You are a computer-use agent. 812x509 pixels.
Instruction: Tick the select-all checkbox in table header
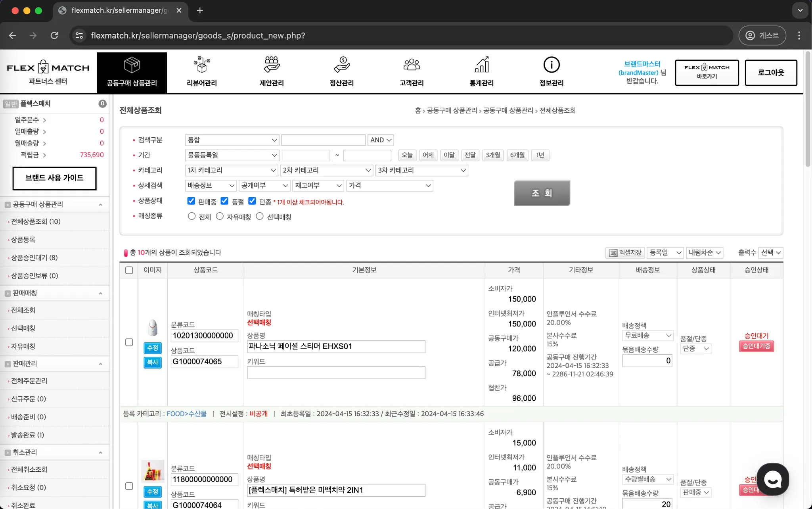[x=129, y=270]
